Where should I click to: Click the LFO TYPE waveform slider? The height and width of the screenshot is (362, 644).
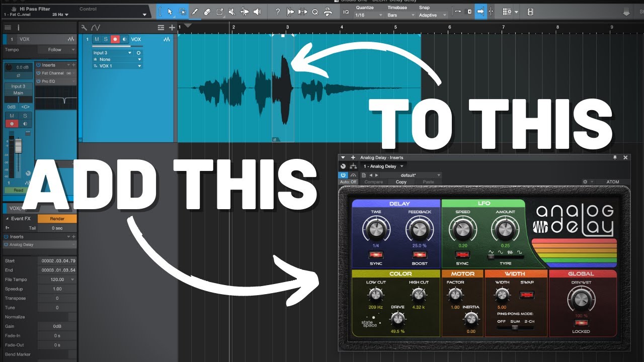(506, 257)
